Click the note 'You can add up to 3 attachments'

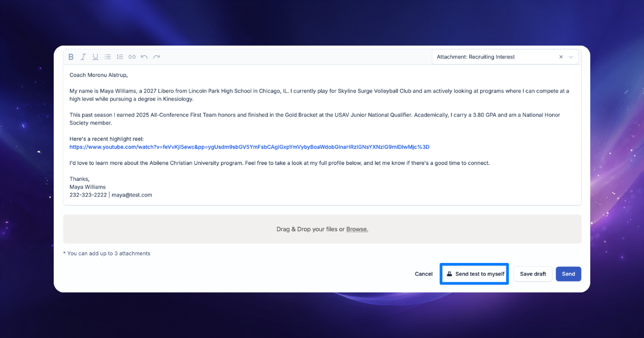pyautogui.click(x=107, y=253)
